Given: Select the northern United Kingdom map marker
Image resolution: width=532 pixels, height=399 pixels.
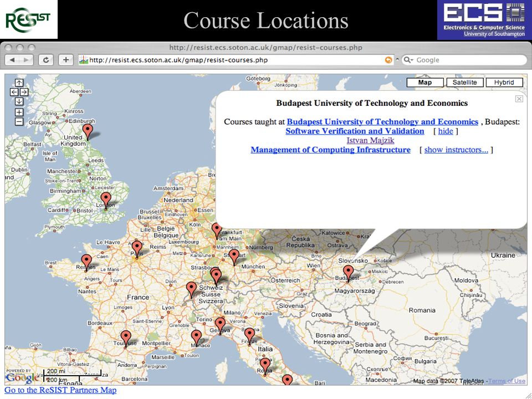Looking at the screenshot, I should coord(88,132).
